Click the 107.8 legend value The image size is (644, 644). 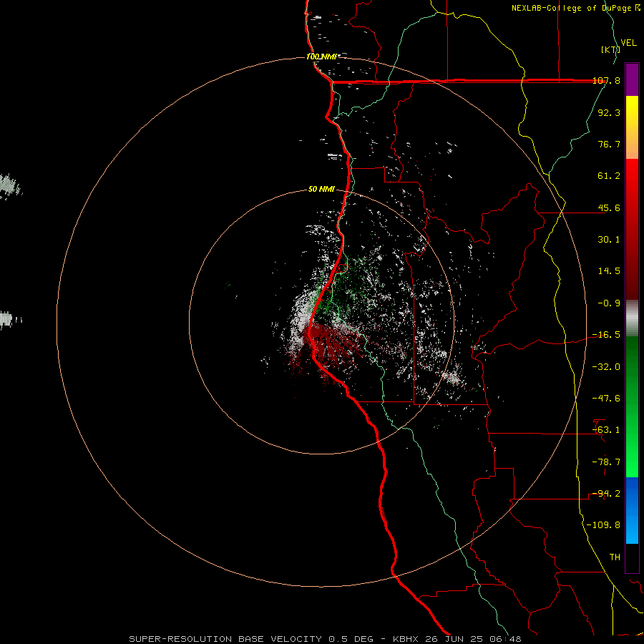pyautogui.click(x=606, y=80)
